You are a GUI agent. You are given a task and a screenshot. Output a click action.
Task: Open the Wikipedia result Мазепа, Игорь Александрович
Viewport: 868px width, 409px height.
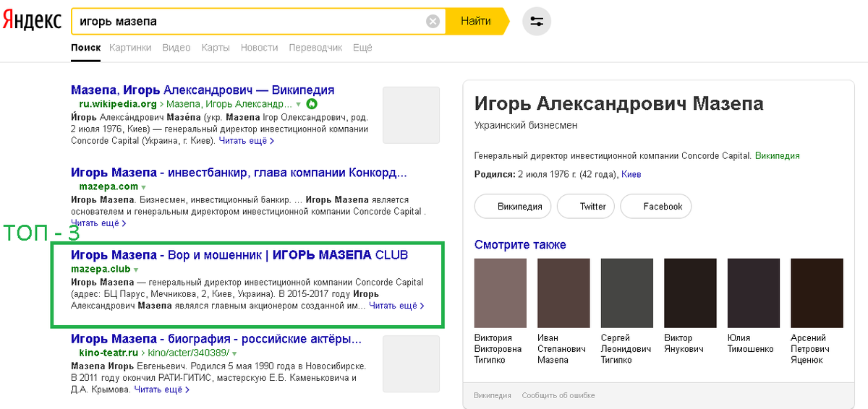pyautogui.click(x=203, y=90)
